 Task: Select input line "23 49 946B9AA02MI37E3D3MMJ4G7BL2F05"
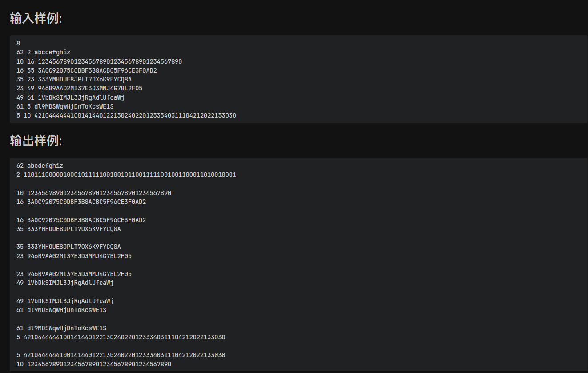(x=80, y=88)
